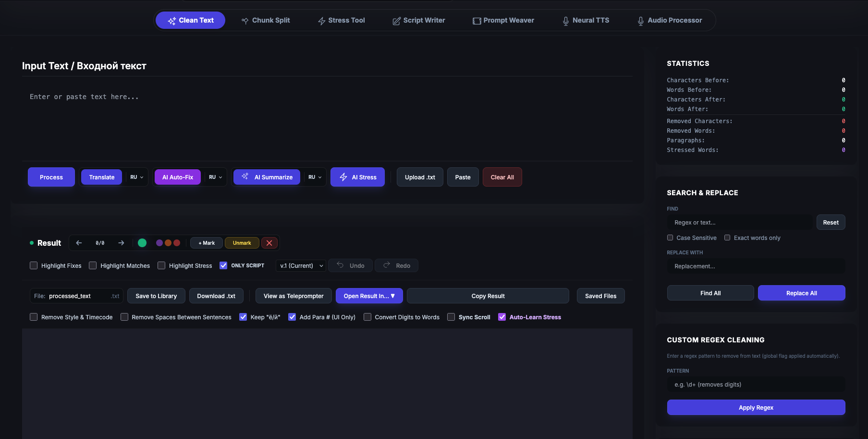Enable Remove Style & Timecode checkbox
The image size is (868, 439).
tap(34, 317)
